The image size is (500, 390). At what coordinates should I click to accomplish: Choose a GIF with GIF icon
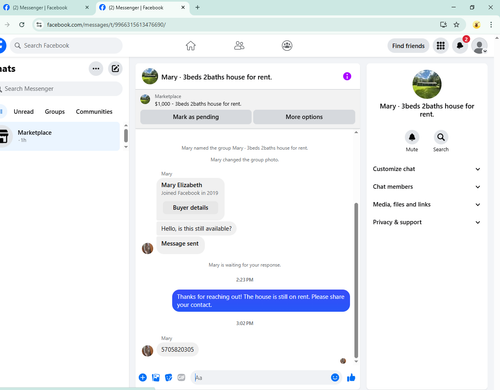(x=181, y=377)
